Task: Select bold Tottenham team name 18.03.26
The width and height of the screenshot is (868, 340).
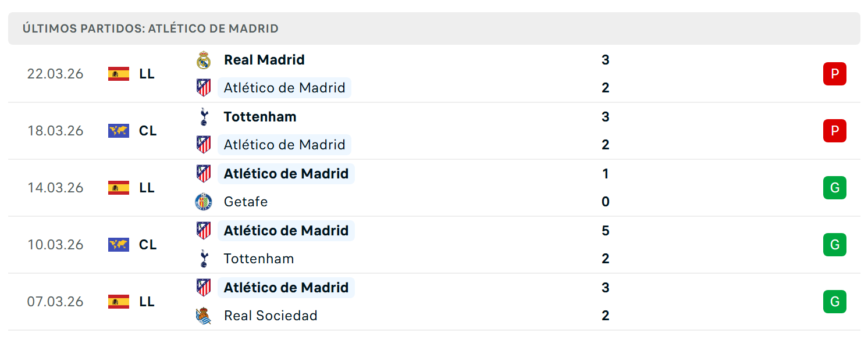Action: (x=260, y=117)
